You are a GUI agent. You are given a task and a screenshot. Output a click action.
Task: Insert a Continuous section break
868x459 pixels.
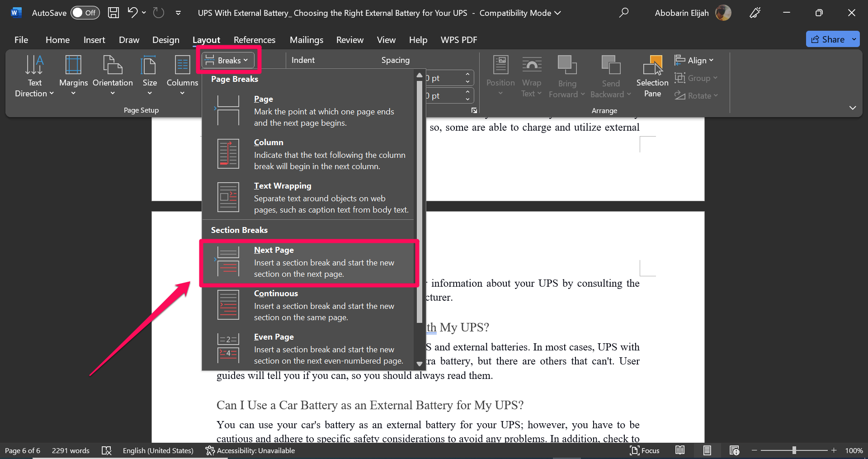coord(308,305)
